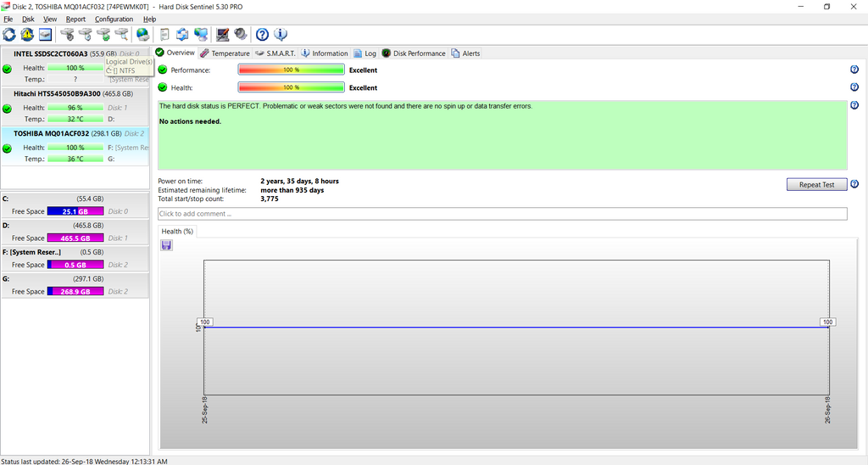This screenshot has width=868, height=465.
Task: Click the help icon beside Health row
Action: [x=854, y=87]
